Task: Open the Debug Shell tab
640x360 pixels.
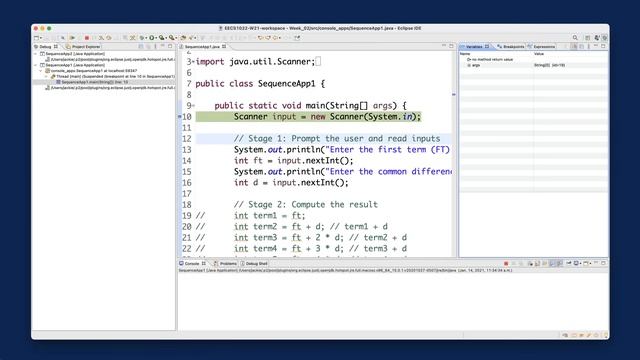Action: coord(254,264)
